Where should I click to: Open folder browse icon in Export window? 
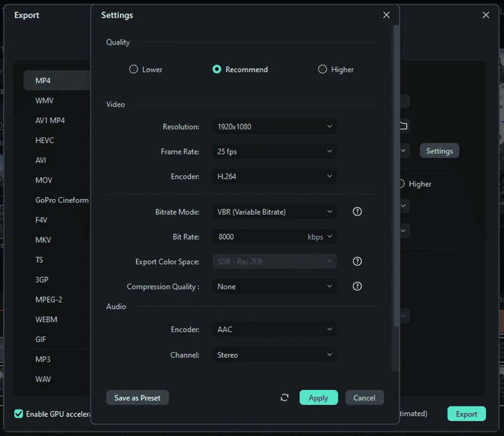(x=404, y=126)
